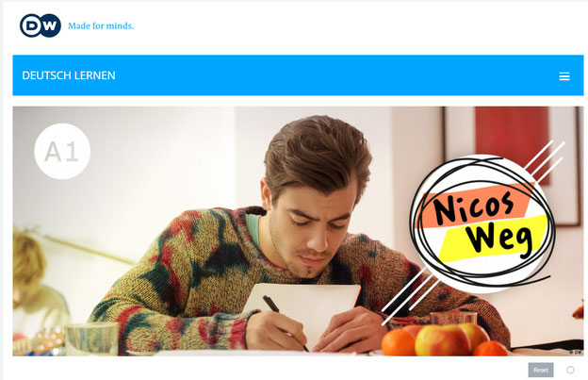The image size is (588, 380).
Task: Open the hamburger menu in the blue bar
Action: click(564, 76)
